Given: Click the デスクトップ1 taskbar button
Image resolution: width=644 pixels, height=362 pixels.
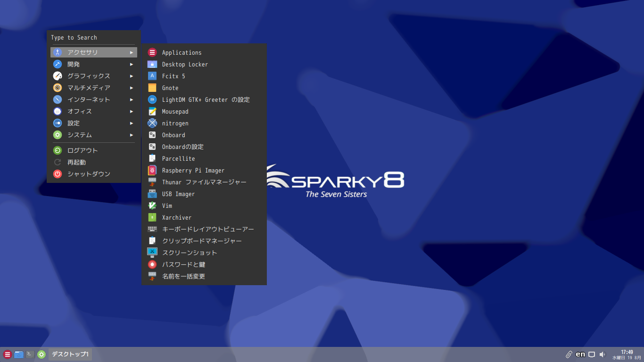Looking at the screenshot, I should click(x=70, y=354).
